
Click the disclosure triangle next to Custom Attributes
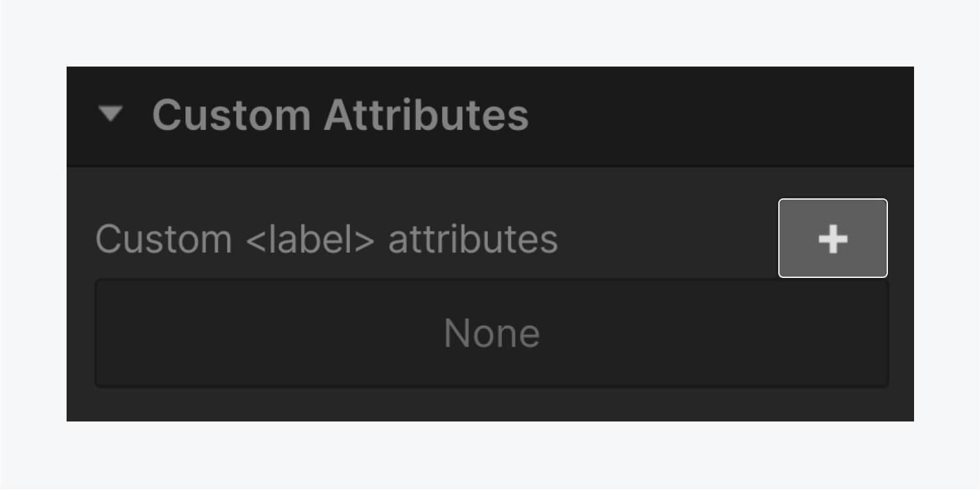click(112, 115)
